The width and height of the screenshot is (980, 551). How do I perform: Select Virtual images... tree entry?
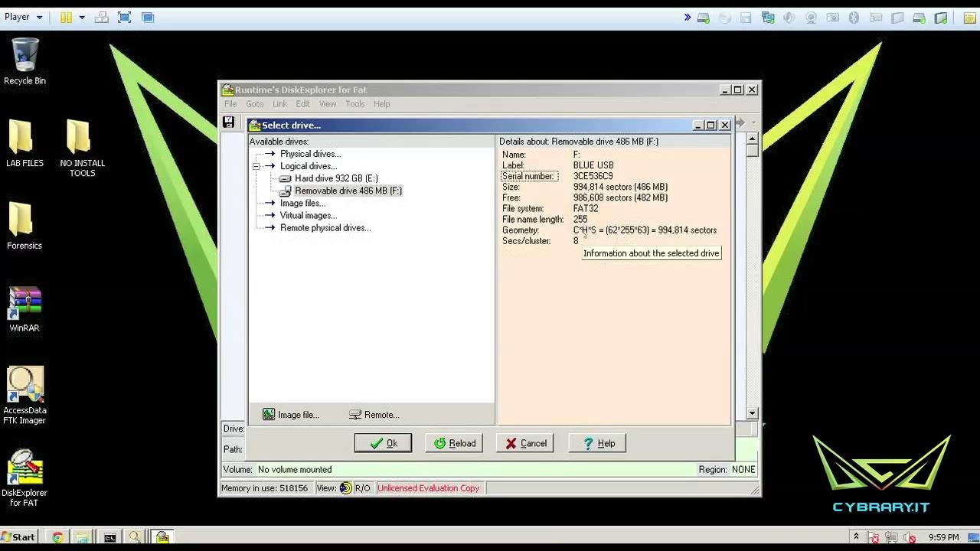tap(308, 215)
